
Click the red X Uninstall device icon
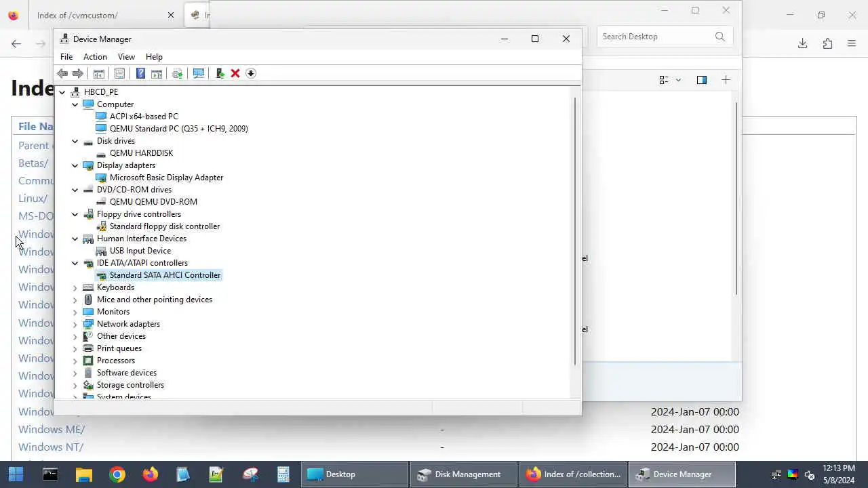(x=235, y=73)
